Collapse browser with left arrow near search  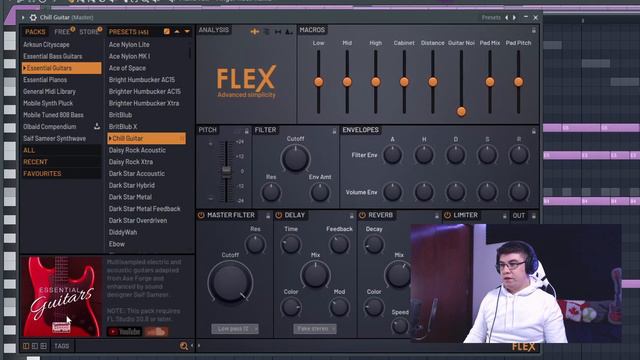coord(192,346)
